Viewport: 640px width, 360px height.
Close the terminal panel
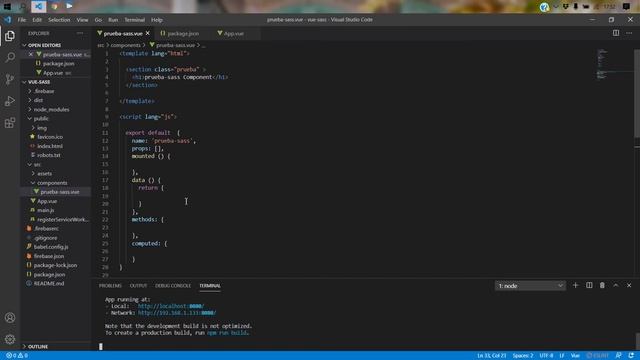click(x=629, y=285)
